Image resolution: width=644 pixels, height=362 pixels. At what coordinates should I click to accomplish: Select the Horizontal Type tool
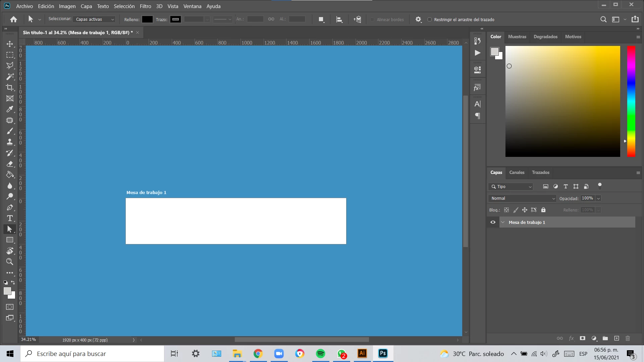click(x=10, y=218)
